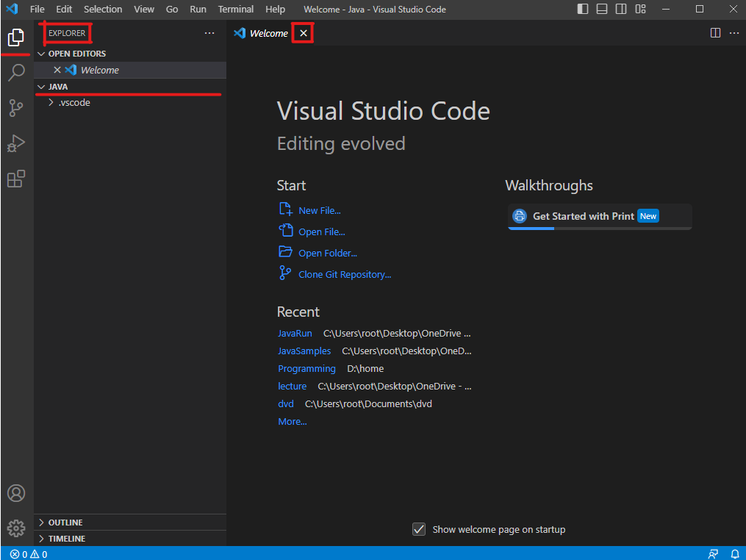This screenshot has width=746, height=560.
Task: Toggle the bottom panel layout button
Action: pyautogui.click(x=602, y=10)
